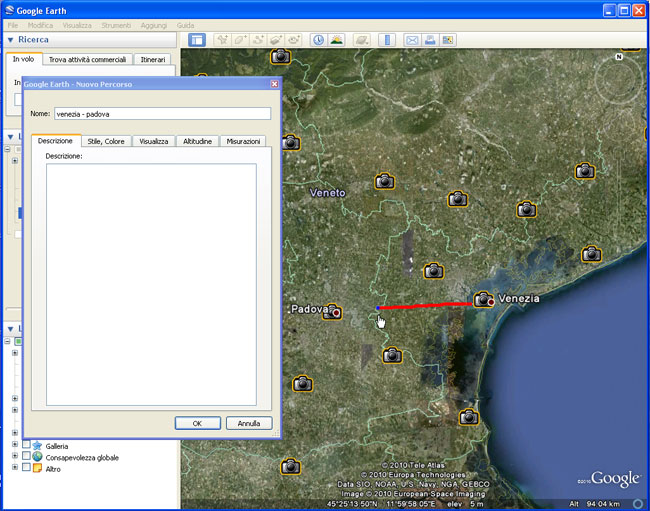Switch to the Misurazioni tab
The width and height of the screenshot is (650, 511).
coord(243,141)
